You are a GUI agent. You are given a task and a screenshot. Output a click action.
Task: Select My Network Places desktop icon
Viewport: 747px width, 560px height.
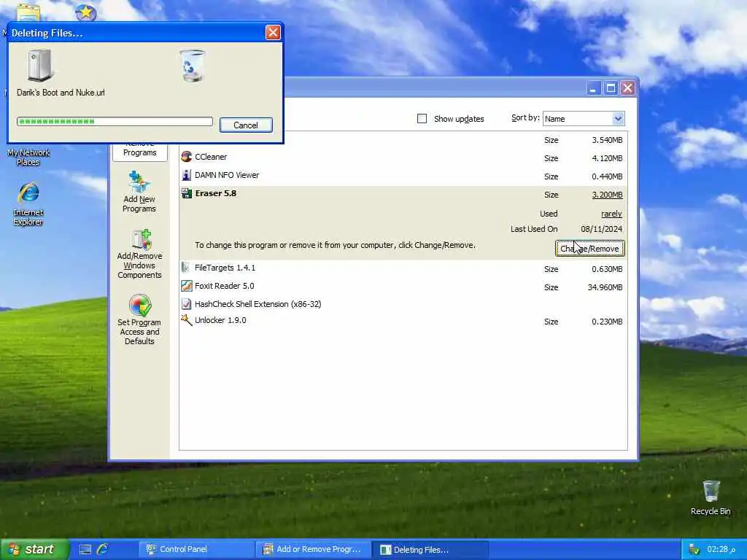28,157
